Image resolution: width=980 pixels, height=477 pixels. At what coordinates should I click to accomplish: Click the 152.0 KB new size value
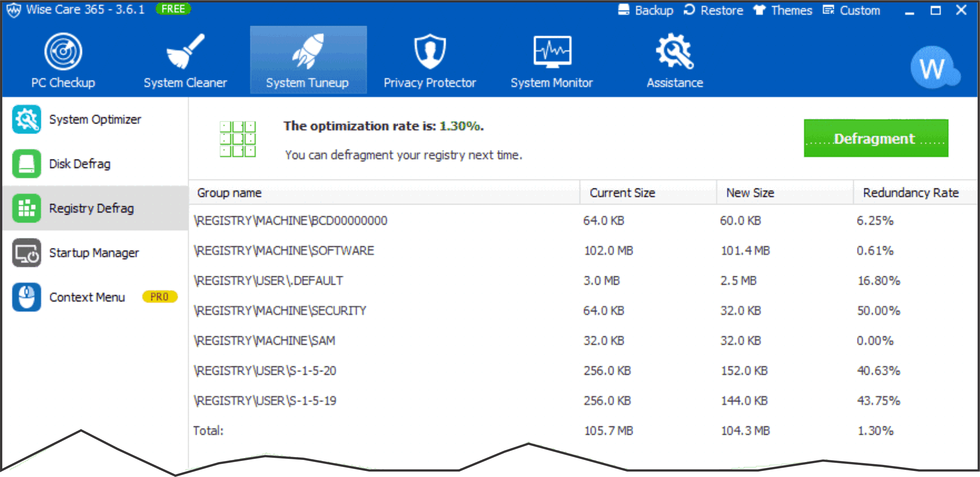coord(744,371)
